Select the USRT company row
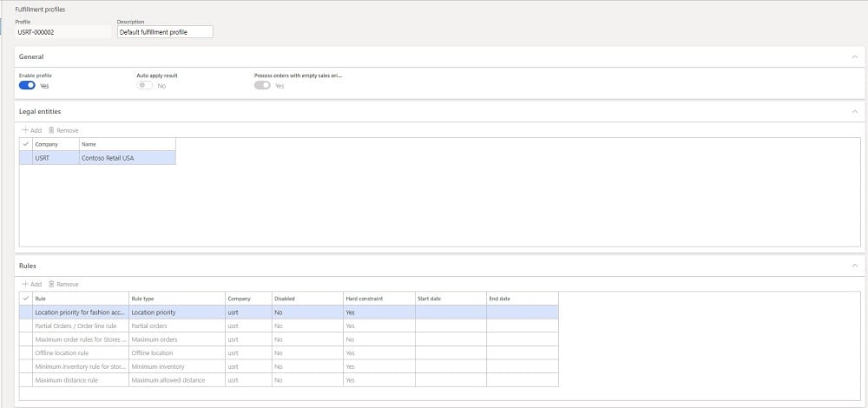 pyautogui.click(x=48, y=158)
